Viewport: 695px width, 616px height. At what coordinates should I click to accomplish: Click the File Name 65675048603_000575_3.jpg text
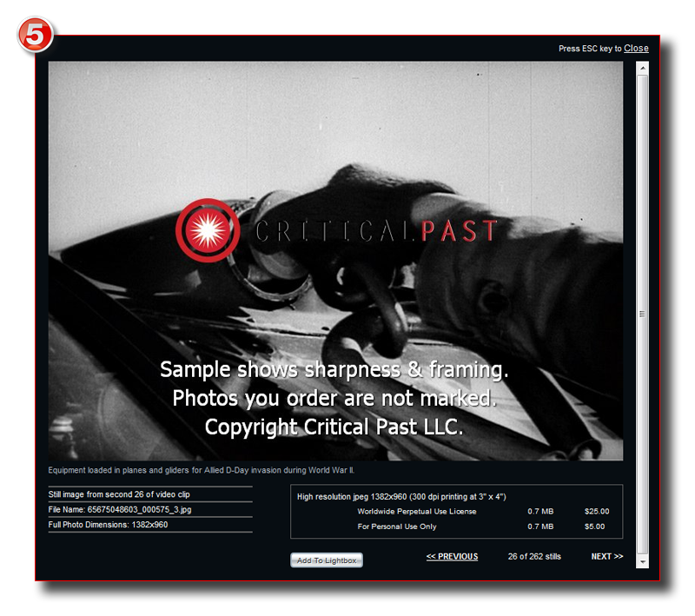coord(120,510)
